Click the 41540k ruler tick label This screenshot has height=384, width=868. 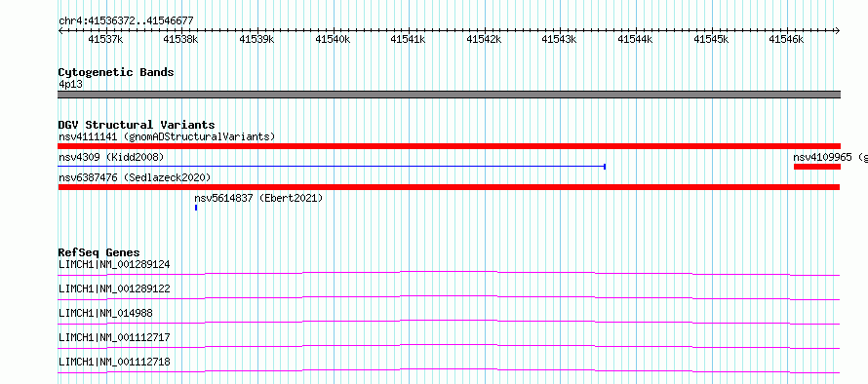tap(333, 39)
